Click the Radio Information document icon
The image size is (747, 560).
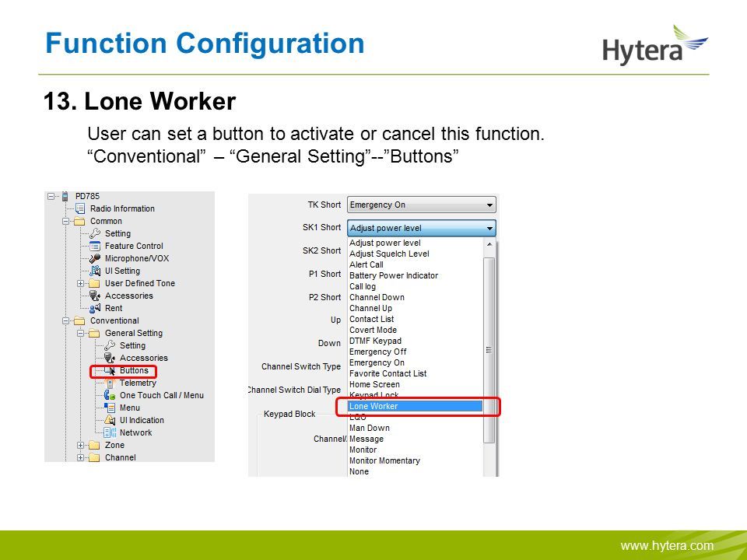(x=80, y=208)
